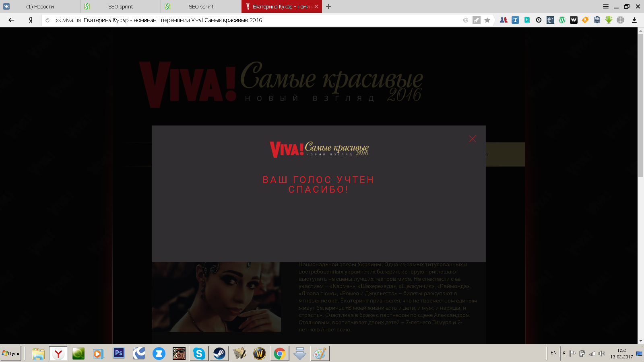This screenshot has height=362, width=644.
Task: Open the VK downloader extension
Action: [597, 20]
